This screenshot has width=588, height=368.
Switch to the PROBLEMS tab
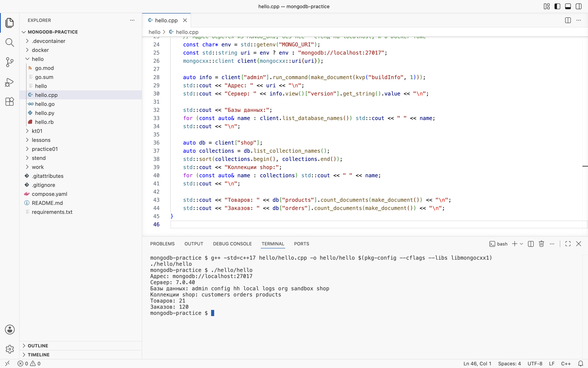point(162,244)
